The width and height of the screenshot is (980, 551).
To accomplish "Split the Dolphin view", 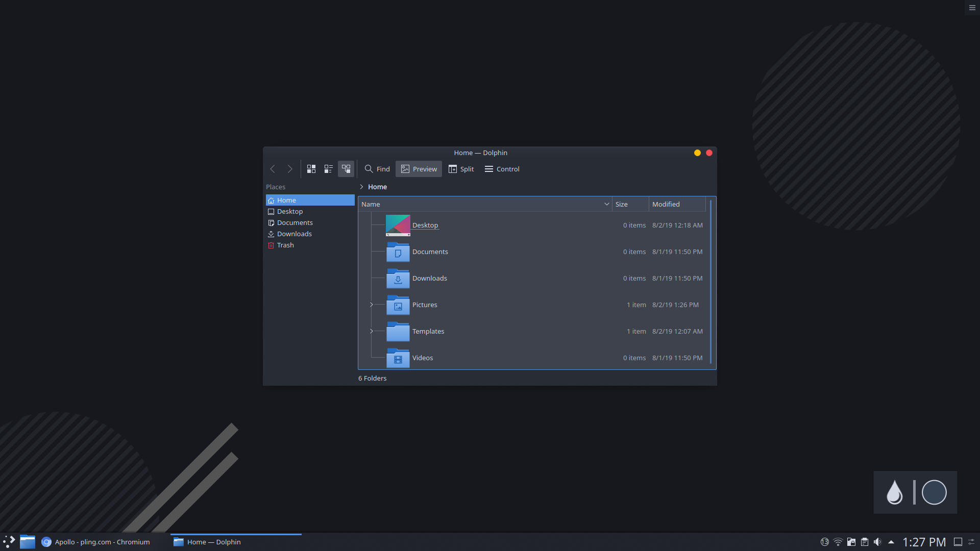I will pos(461,169).
